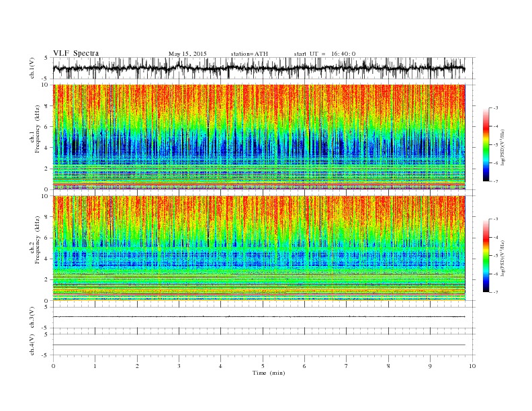Click the time axis tick label "9"
The image size is (532, 411).
click(x=430, y=366)
